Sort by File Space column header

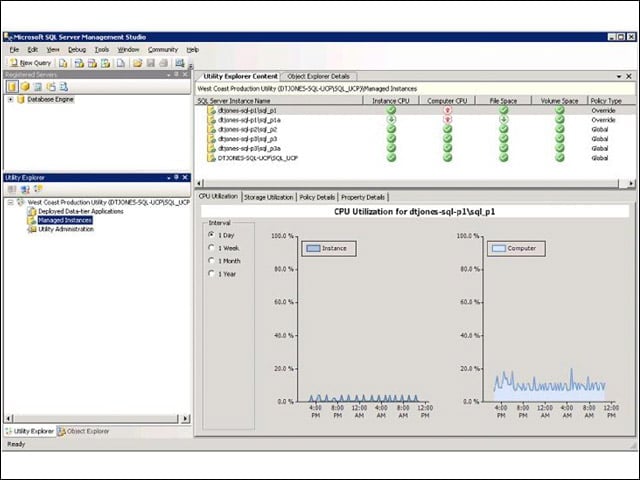[503, 100]
